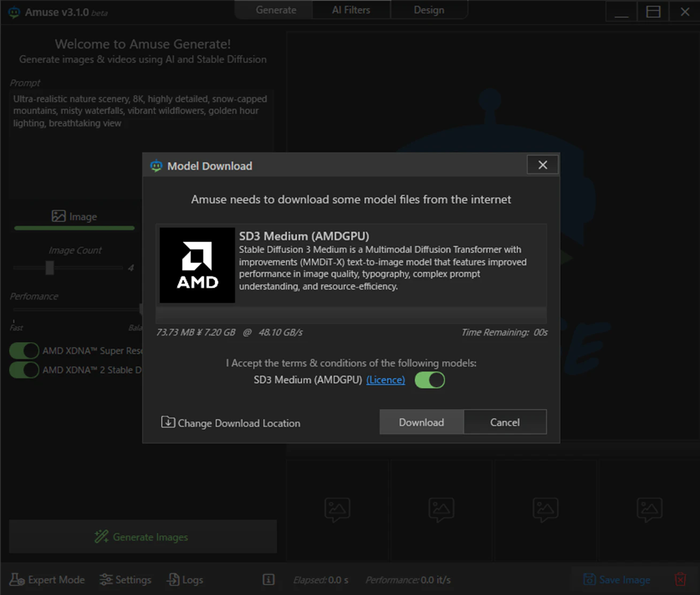700x595 pixels.
Task: Click into the Prompt text box
Action: tap(142, 144)
